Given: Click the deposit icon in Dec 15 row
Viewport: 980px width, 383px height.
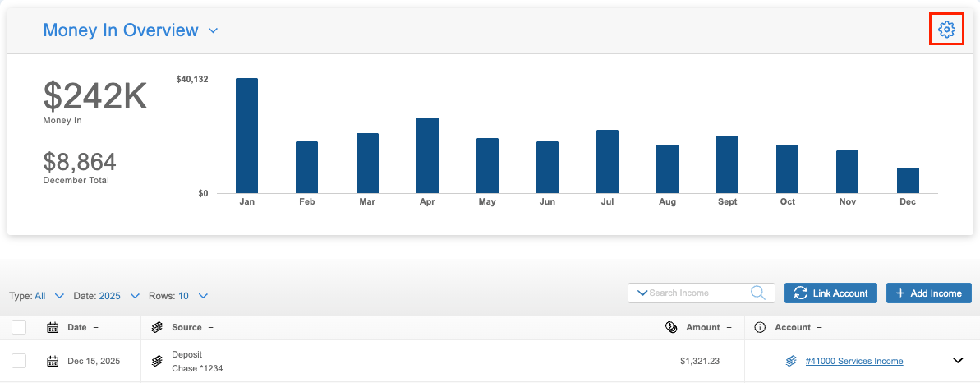Looking at the screenshot, I should 157,361.
